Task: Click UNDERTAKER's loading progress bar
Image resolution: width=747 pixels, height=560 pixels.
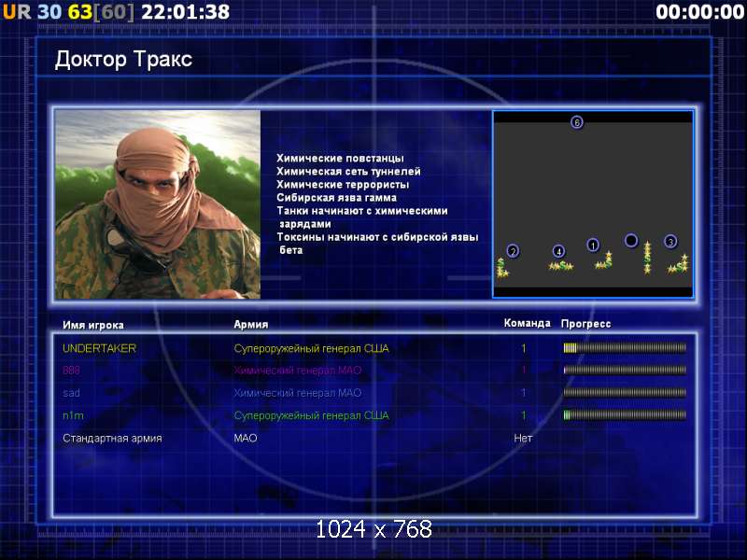Action: coord(625,348)
